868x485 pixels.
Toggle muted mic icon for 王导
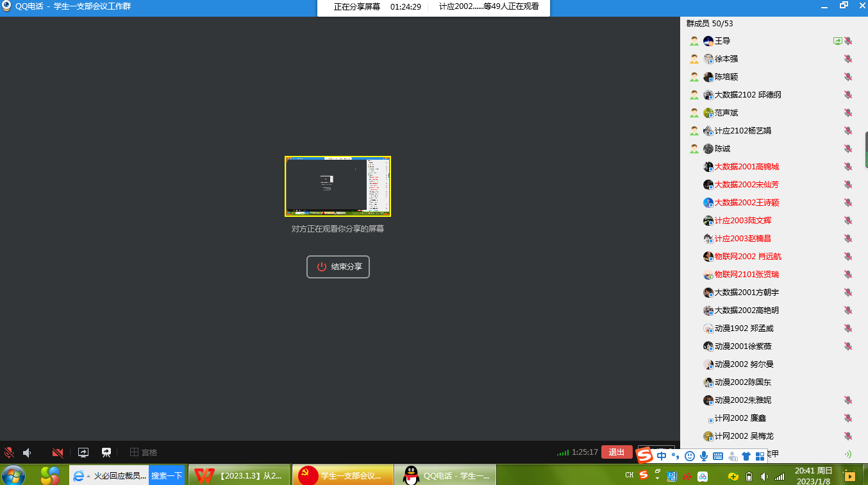click(x=848, y=41)
